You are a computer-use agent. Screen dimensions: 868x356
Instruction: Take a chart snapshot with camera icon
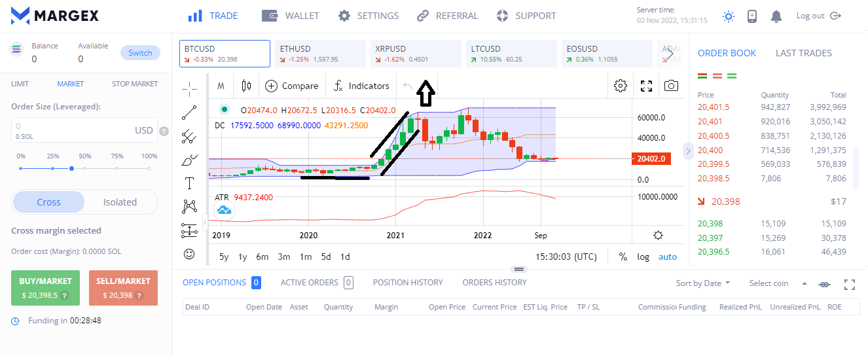[671, 86]
